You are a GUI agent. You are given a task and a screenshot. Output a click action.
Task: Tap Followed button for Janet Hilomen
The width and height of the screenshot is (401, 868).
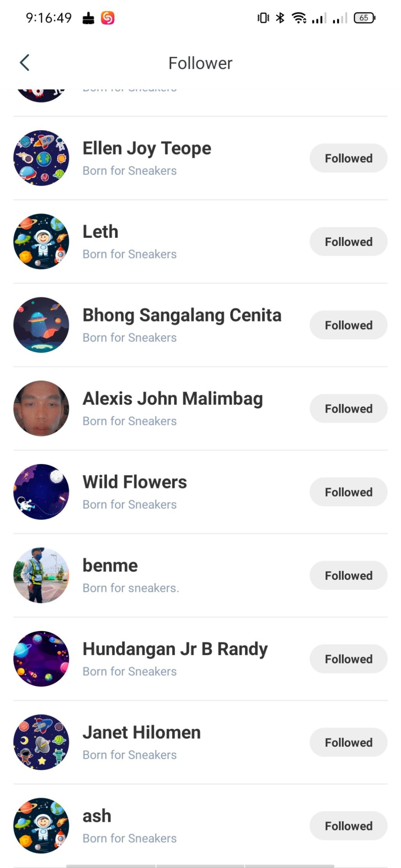click(x=348, y=742)
